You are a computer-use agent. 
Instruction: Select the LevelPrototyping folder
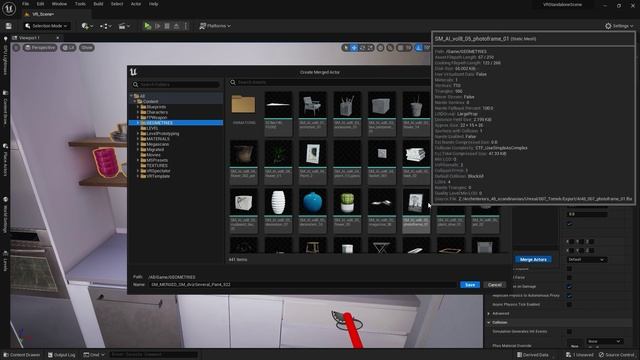click(x=162, y=133)
